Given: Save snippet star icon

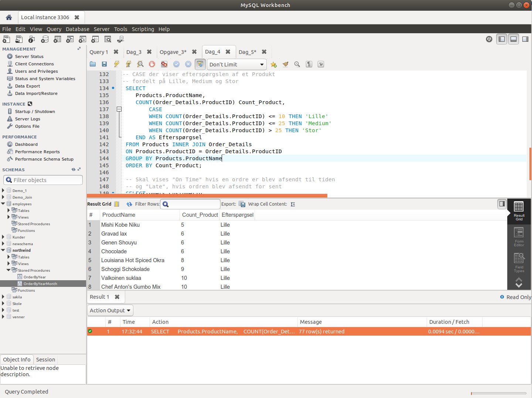Looking at the screenshot, I should coord(273,64).
